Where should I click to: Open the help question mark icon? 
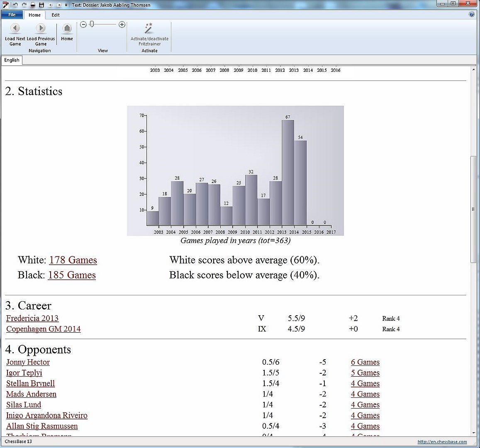(472, 15)
